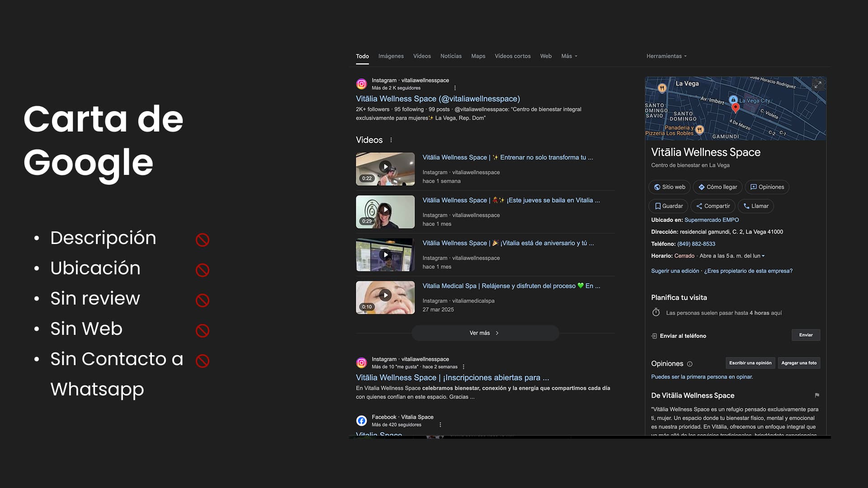This screenshot has width=868, height=488.
Task: Open '¡Este jueves se baila en Vitalia' link
Action: click(x=511, y=200)
